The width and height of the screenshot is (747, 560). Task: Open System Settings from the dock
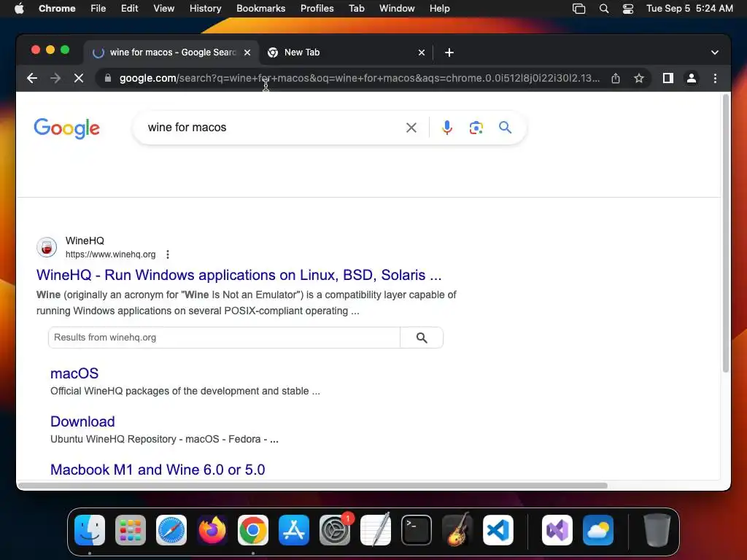[334, 530]
